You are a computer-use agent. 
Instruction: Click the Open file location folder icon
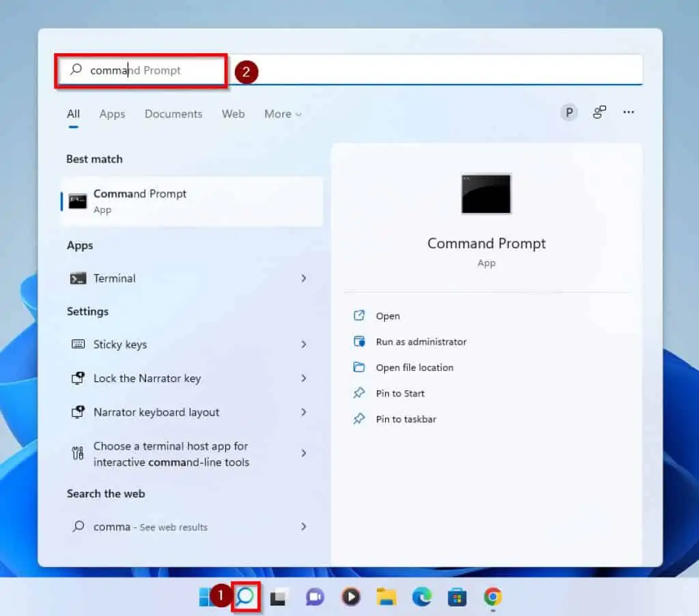(359, 367)
